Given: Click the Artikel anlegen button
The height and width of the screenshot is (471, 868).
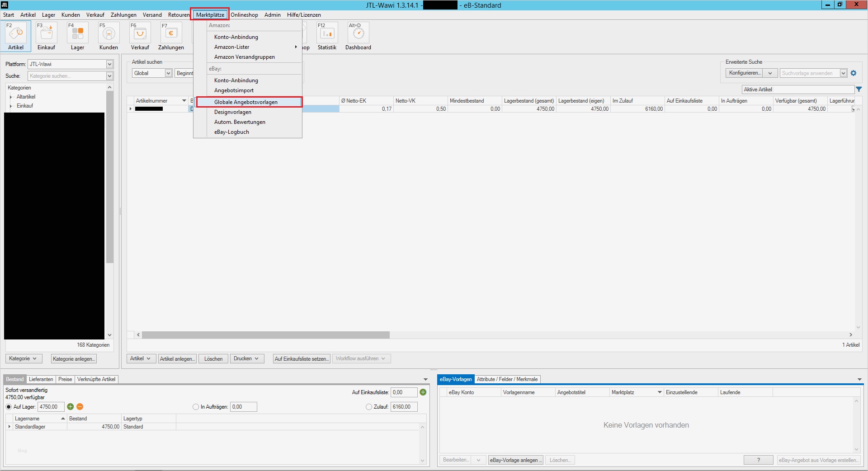Looking at the screenshot, I should (177, 359).
